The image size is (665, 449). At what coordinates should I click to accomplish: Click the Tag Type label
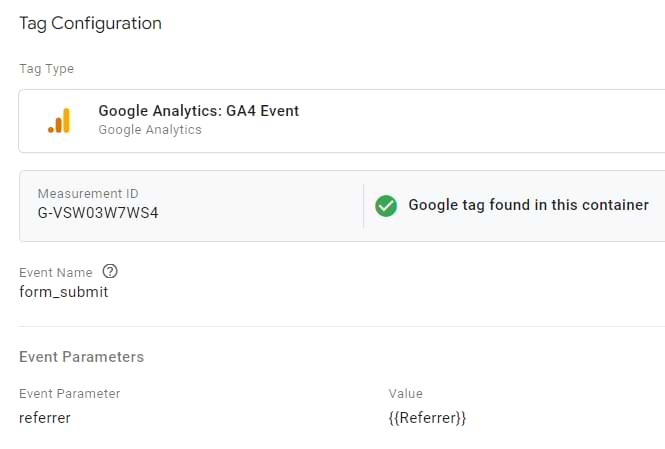point(46,69)
